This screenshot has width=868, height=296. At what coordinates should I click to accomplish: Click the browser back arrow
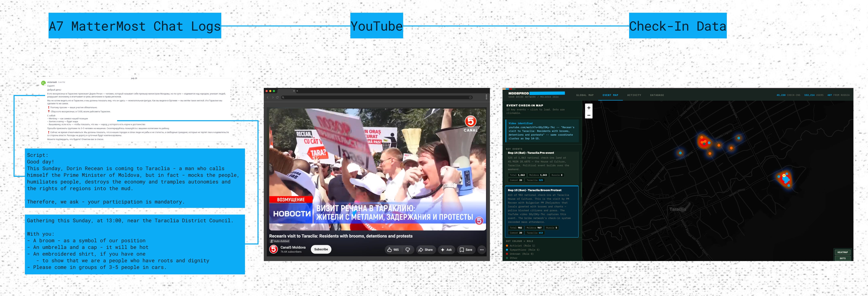tap(268, 97)
